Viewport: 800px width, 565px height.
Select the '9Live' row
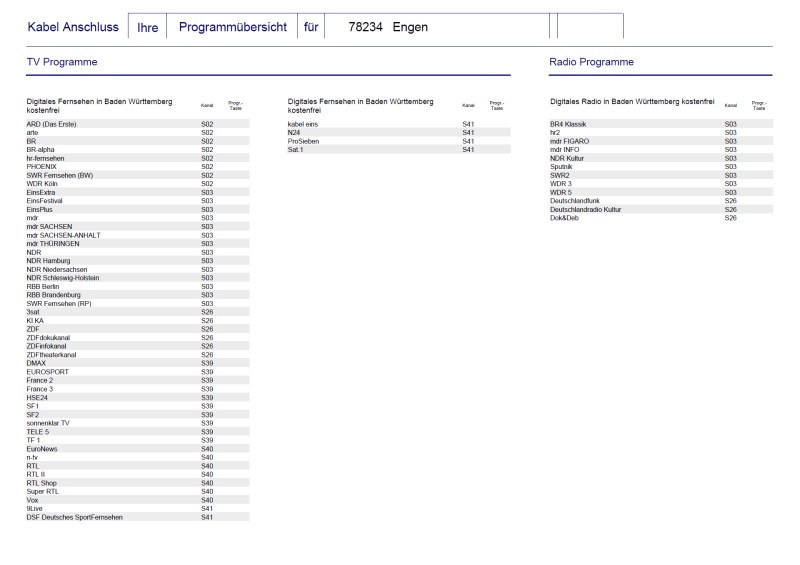point(138,509)
